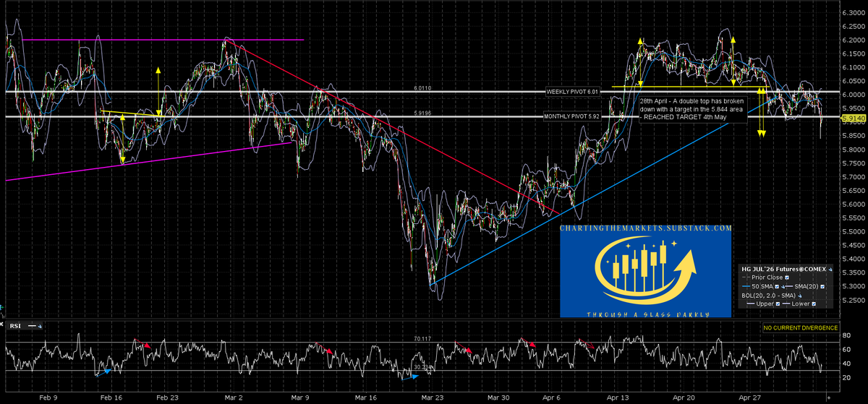Click the 28th April double top annotation text
This screenshot has width=868, height=404.
693,110
